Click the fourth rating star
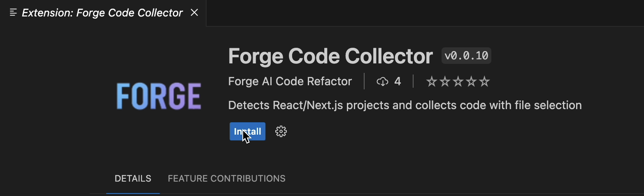This screenshot has height=196, width=644. 471,82
